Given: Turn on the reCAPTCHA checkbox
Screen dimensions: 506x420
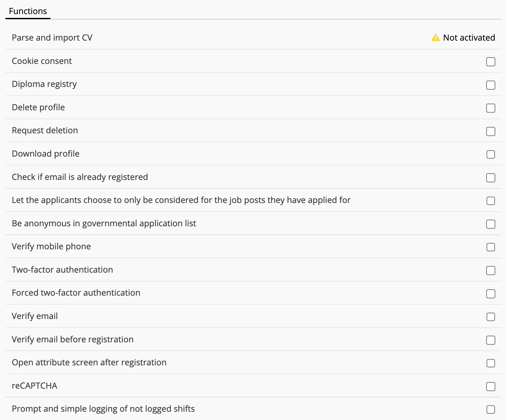Looking at the screenshot, I should [x=491, y=386].
